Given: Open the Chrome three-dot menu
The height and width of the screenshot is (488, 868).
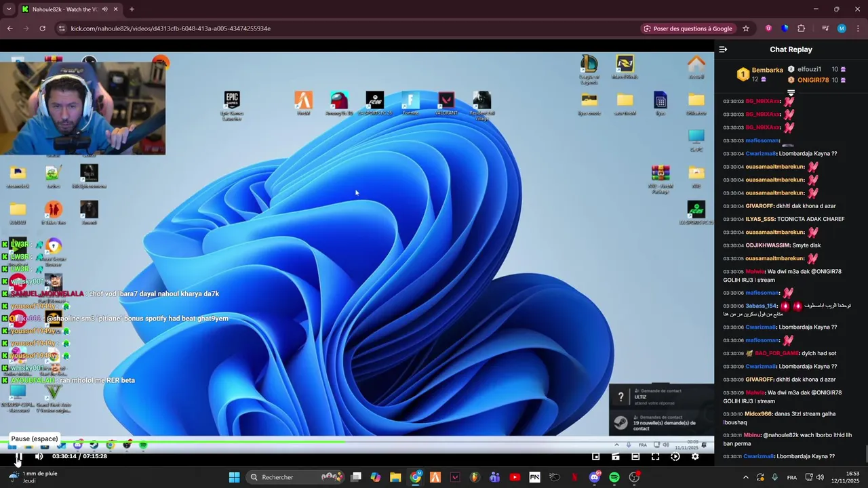Looking at the screenshot, I should tap(857, 28).
